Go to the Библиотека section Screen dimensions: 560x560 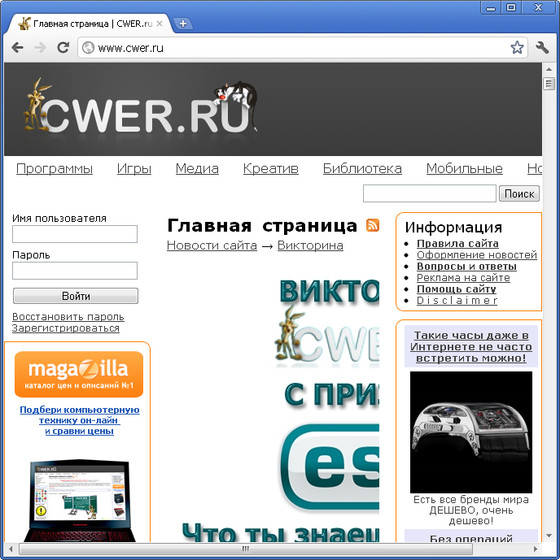pos(362,169)
